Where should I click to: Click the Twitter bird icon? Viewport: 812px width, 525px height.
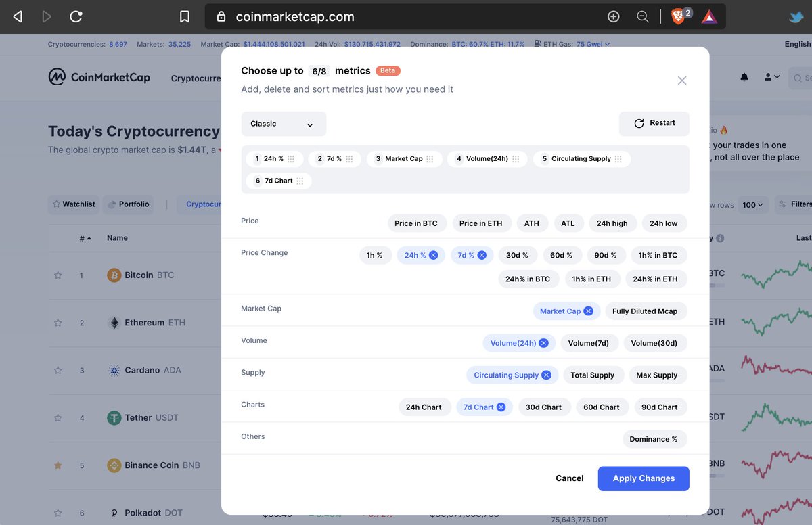click(796, 17)
